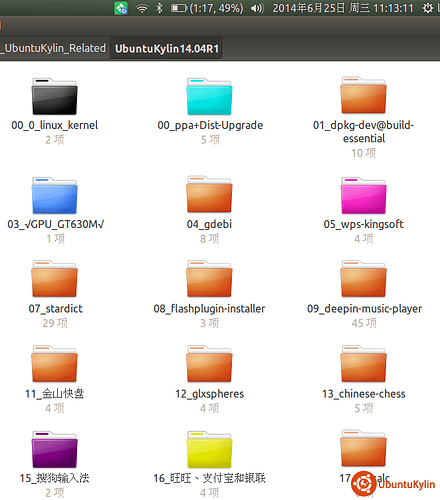Open the sound volume indicator

coord(257,8)
